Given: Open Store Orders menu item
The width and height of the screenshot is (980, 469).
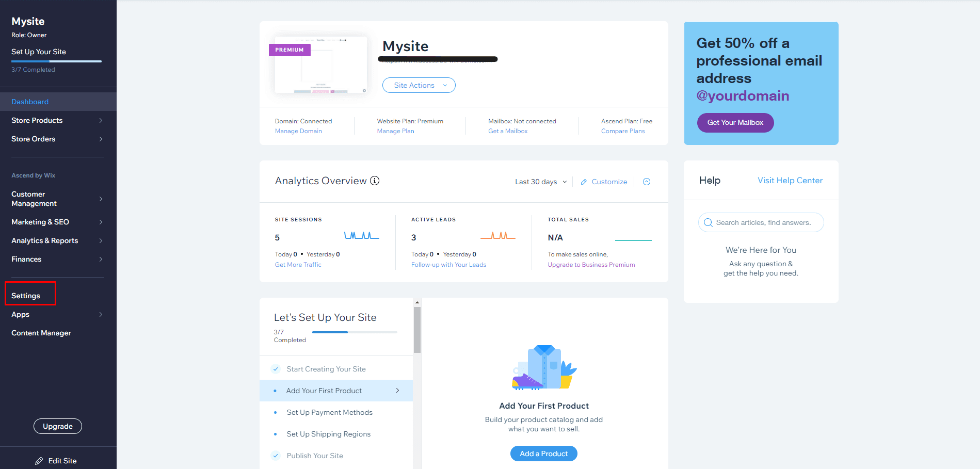Looking at the screenshot, I should coord(58,139).
